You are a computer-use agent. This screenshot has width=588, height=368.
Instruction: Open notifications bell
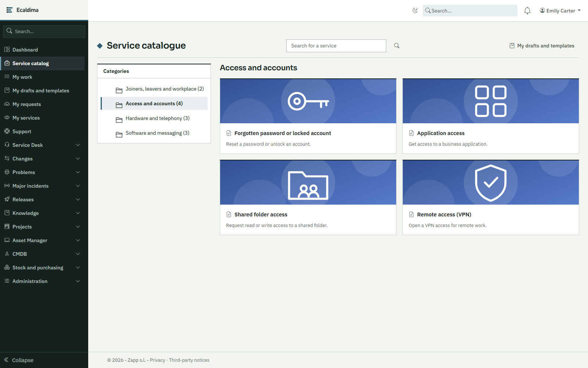pyautogui.click(x=527, y=11)
